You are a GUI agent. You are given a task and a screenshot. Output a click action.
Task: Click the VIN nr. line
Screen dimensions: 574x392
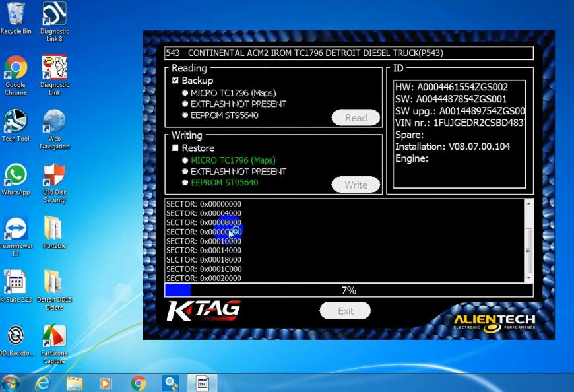(460, 123)
